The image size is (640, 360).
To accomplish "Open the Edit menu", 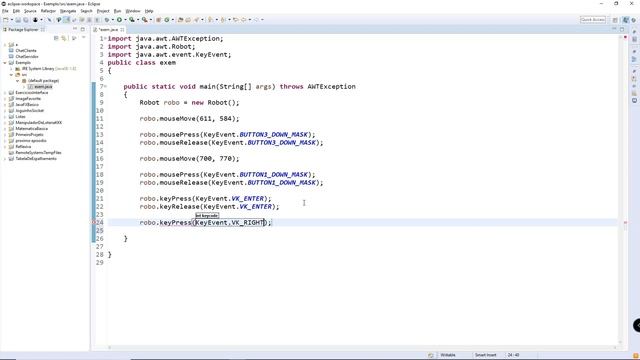I will tap(16, 11).
